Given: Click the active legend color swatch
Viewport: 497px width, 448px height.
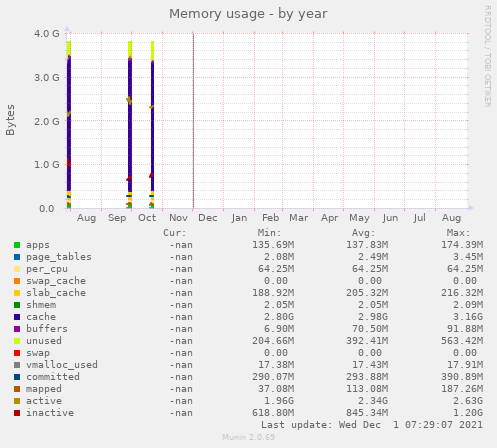Looking at the screenshot, I should (x=17, y=401).
